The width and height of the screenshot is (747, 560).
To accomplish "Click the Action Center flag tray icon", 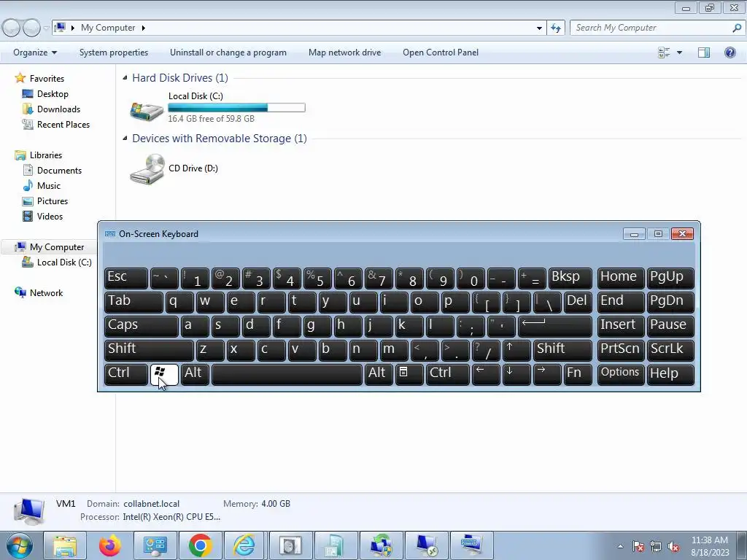I will (x=638, y=547).
